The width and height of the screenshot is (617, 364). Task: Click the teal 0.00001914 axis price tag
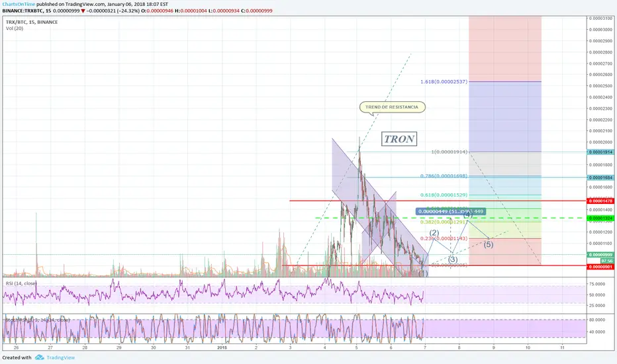point(600,152)
